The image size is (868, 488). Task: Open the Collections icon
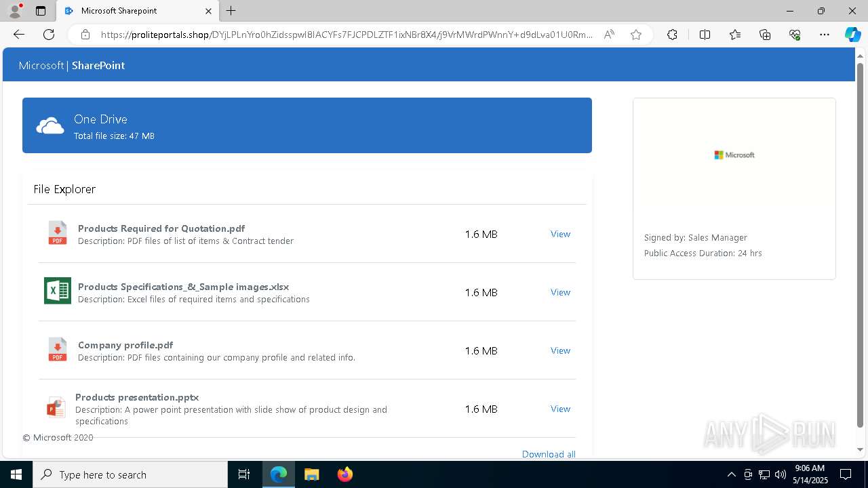pyautogui.click(x=765, y=35)
